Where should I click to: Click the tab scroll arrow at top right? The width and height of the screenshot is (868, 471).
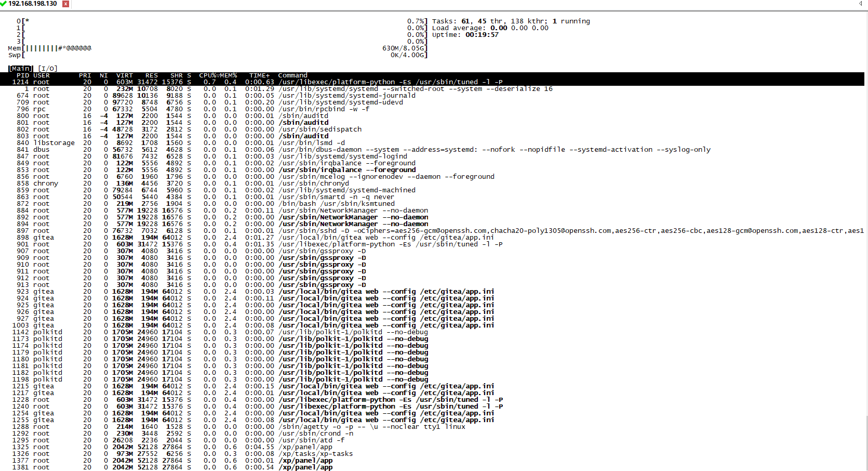[860, 4]
